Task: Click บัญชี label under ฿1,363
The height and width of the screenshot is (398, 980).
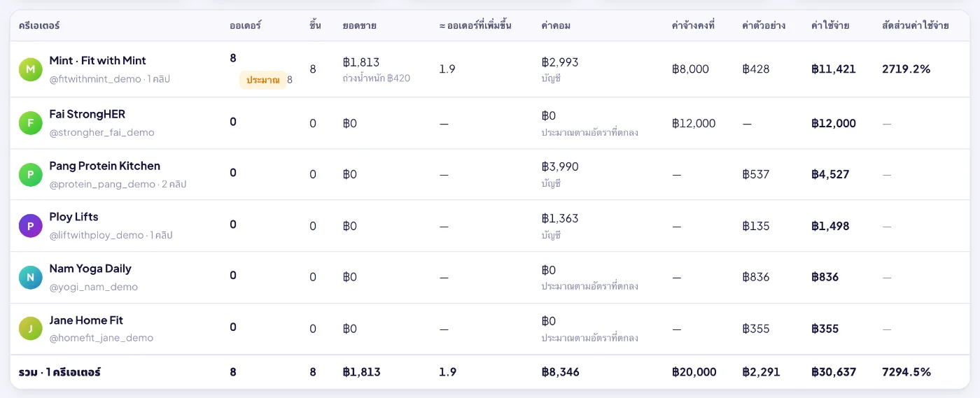Action: (x=552, y=235)
